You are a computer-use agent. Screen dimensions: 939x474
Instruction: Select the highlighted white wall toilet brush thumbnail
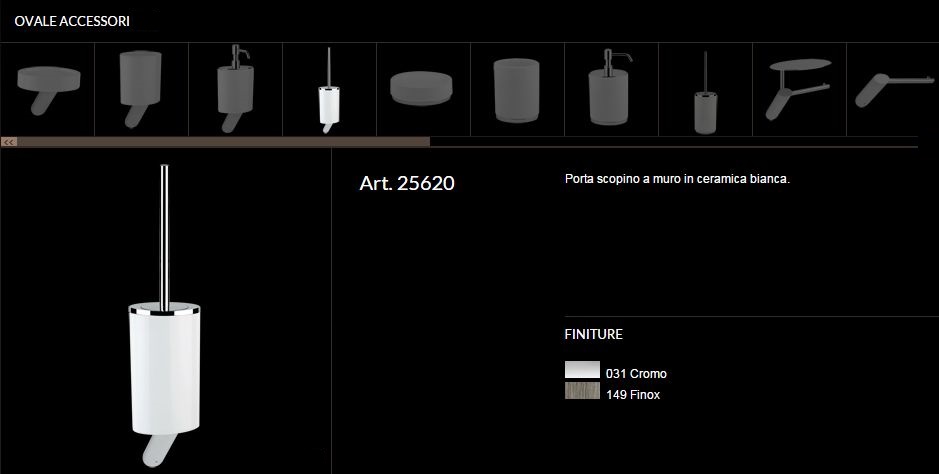329,90
